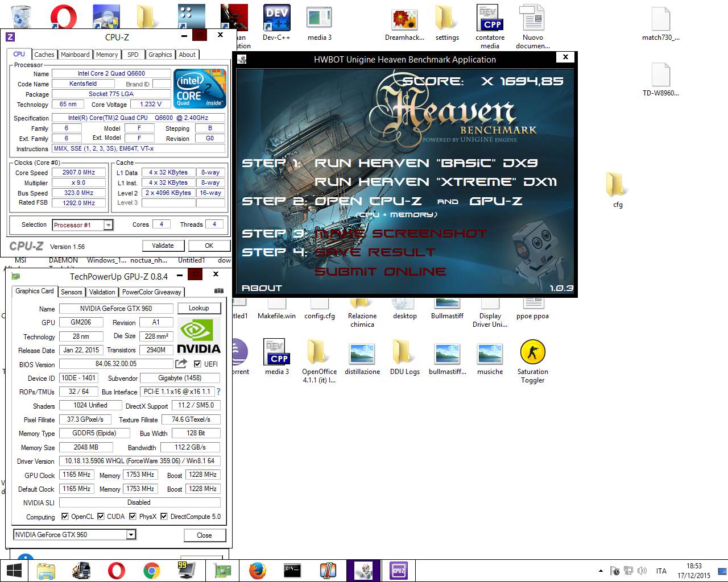Open Firefox from the taskbar
This screenshot has width=728, height=582.
pos(258,571)
